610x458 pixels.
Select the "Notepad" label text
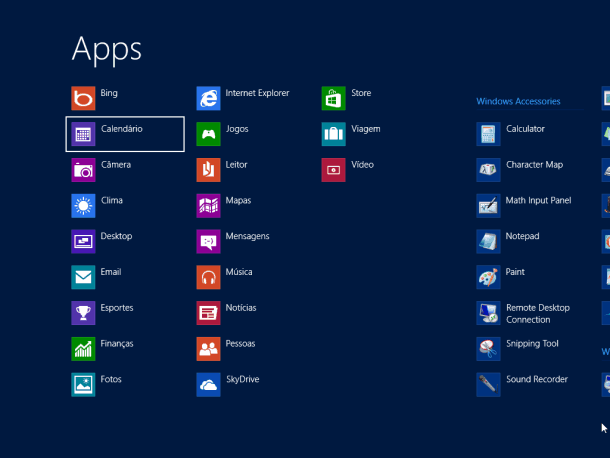[x=522, y=236]
